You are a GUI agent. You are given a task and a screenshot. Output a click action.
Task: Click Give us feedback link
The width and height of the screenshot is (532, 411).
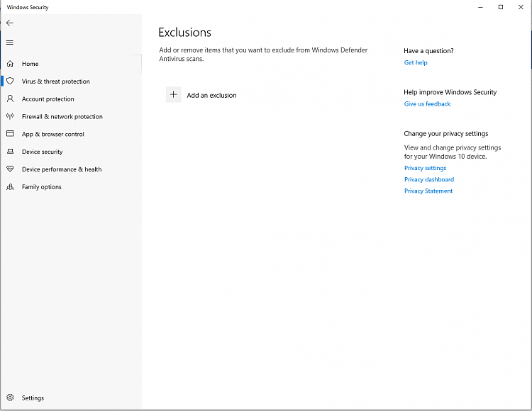point(427,104)
